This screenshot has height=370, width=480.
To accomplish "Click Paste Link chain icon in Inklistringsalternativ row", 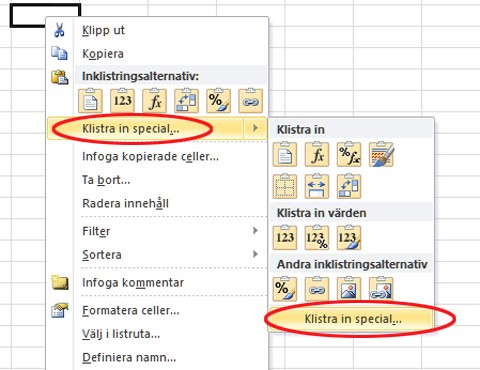I will pos(250,101).
